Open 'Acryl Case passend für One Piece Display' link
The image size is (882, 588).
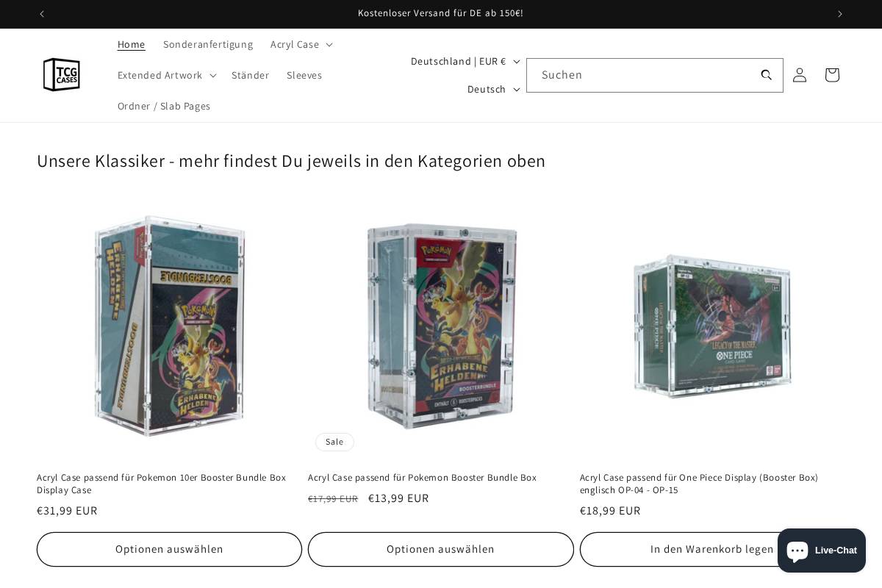click(699, 484)
